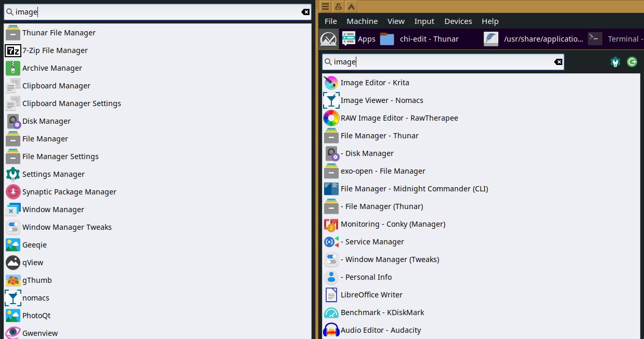The width and height of the screenshot is (644, 339).
Task: Open the gThumb icon
Action: (12, 280)
